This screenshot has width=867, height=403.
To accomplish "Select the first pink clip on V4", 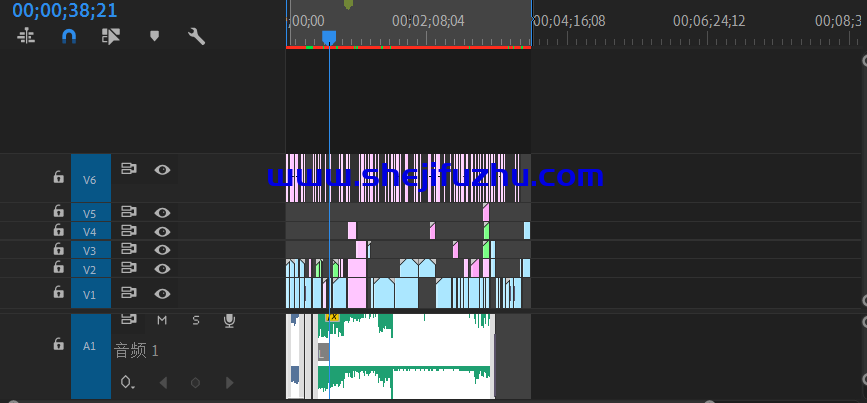I will [352, 231].
